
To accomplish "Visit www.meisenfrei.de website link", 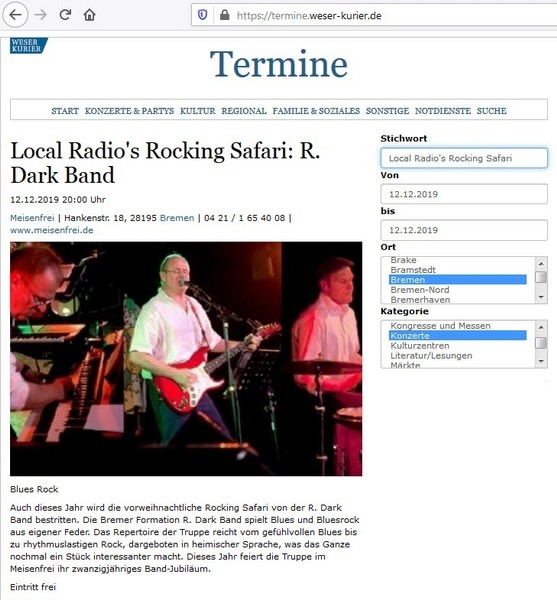I will (x=52, y=230).
